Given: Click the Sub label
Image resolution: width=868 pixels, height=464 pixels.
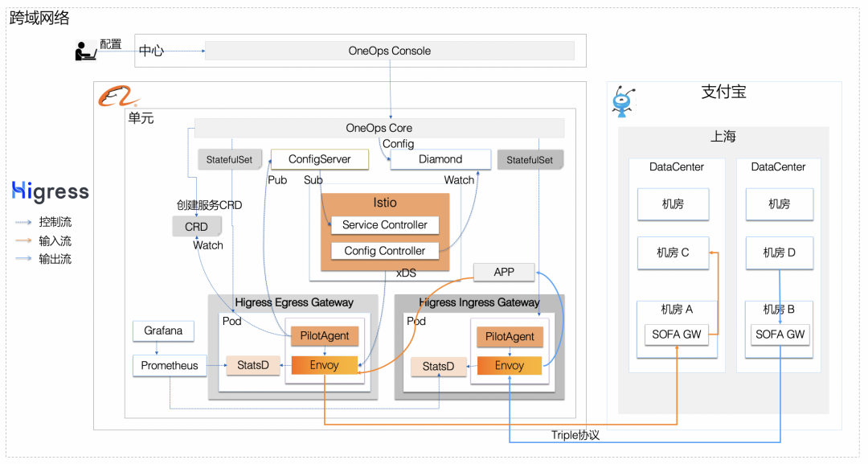Looking at the screenshot, I should click(x=313, y=180).
